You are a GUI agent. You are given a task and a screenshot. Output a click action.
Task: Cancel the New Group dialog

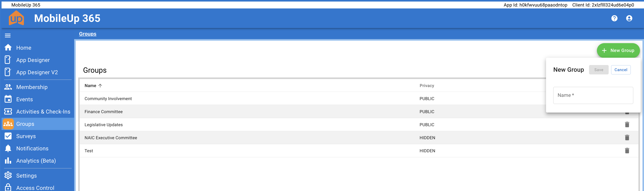(x=621, y=70)
